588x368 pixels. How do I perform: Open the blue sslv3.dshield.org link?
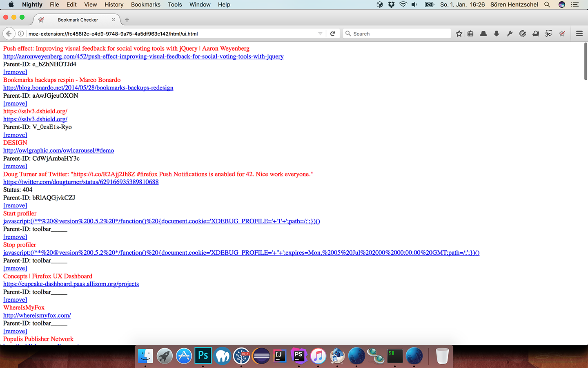point(35,119)
